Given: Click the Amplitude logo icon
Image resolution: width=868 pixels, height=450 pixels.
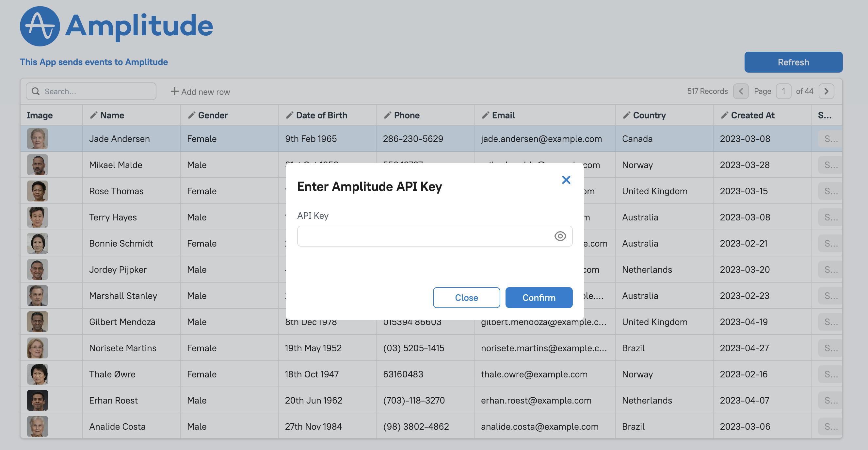Looking at the screenshot, I should pos(40,26).
